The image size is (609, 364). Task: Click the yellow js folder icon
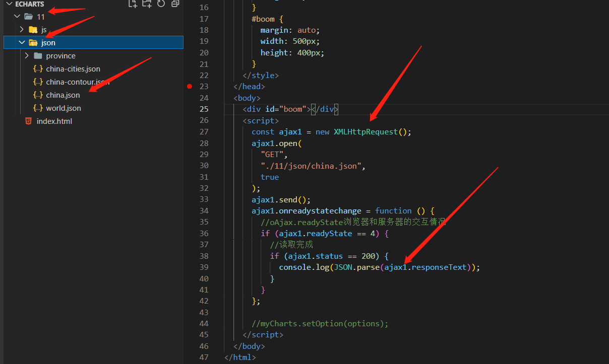[33, 30]
